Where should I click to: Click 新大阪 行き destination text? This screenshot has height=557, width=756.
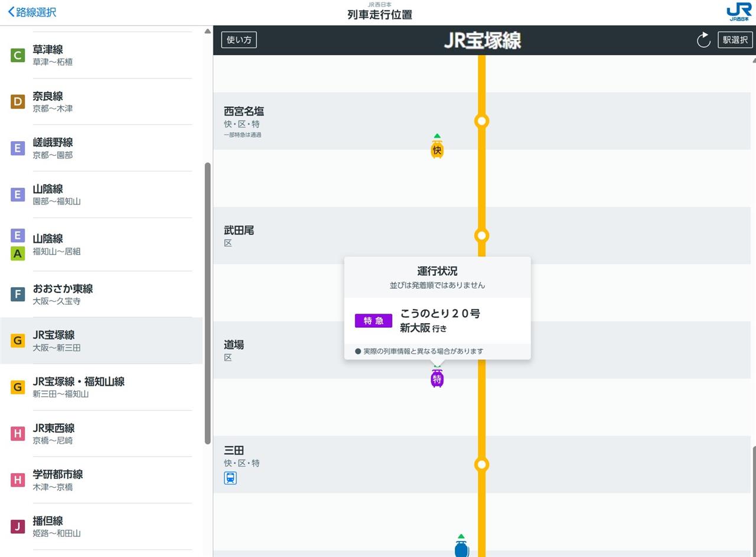[423, 328]
